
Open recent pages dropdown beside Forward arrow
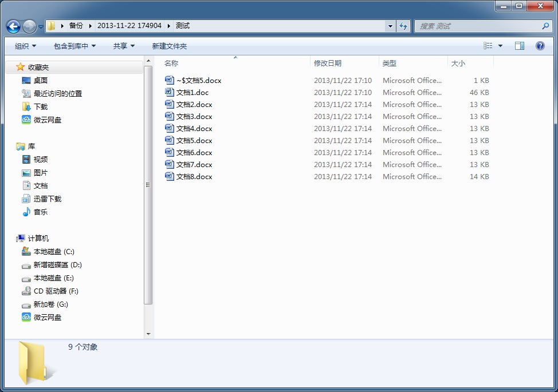click(41, 27)
